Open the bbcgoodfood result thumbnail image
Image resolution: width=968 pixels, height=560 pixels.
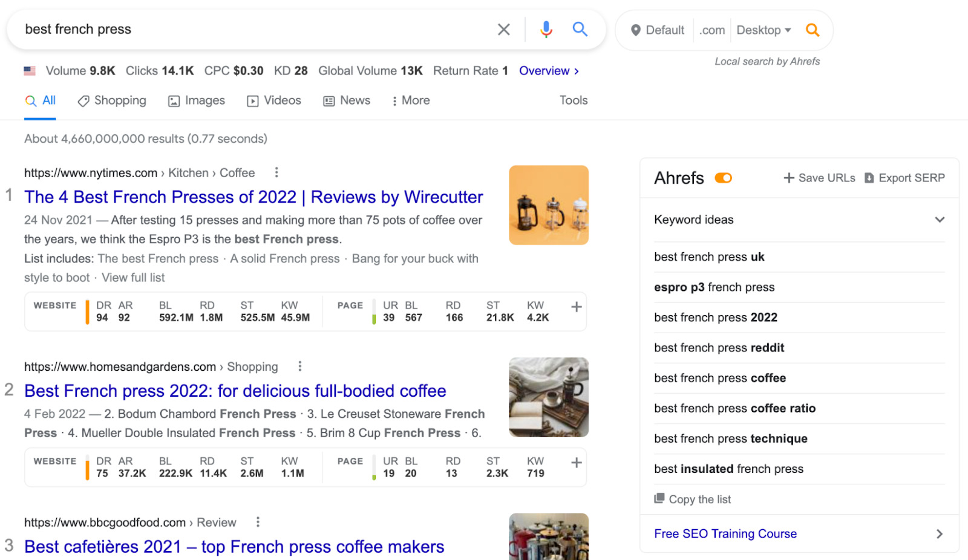549,536
